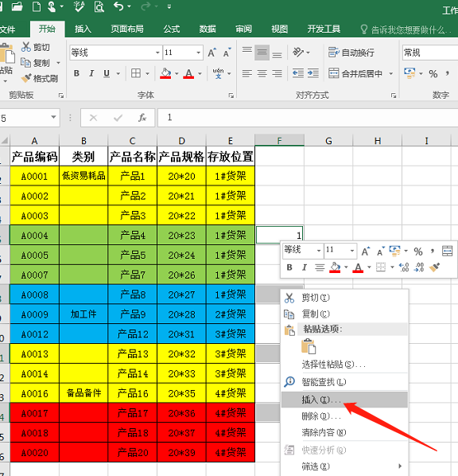This screenshot has width=458, height=476.
Task: Expand fill color dropdown arrow in ribbon
Action: (x=177, y=73)
